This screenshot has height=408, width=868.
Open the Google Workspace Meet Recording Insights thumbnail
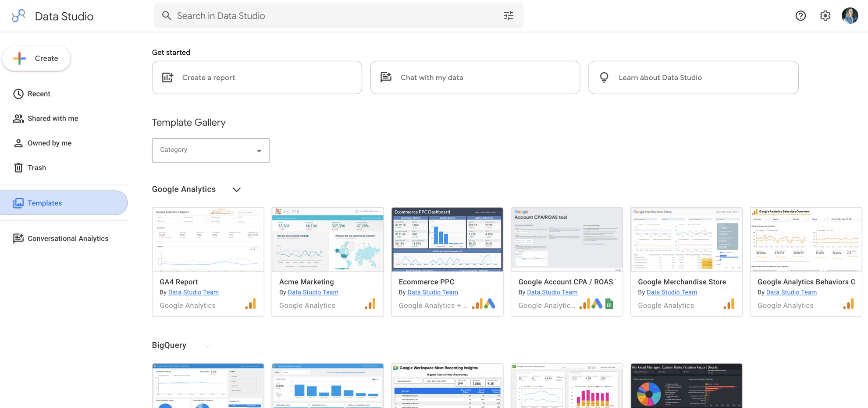447,386
